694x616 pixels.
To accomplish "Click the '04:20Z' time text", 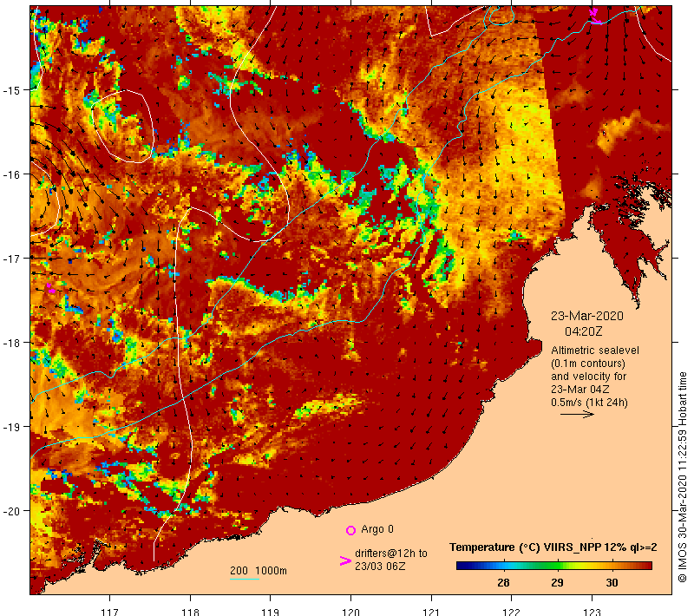I will click(x=583, y=331).
